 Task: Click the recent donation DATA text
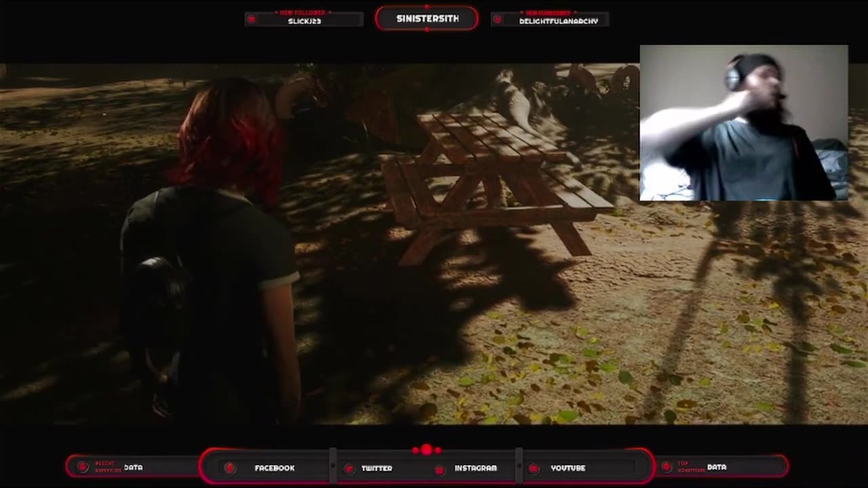(134, 468)
